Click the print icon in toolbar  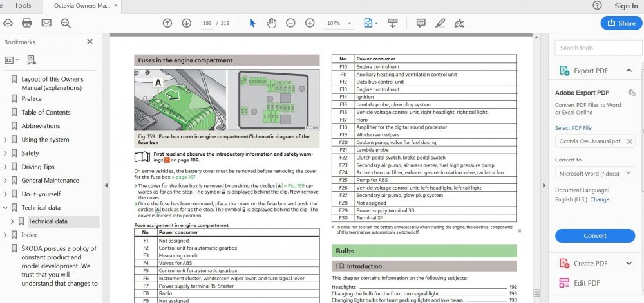click(x=26, y=23)
